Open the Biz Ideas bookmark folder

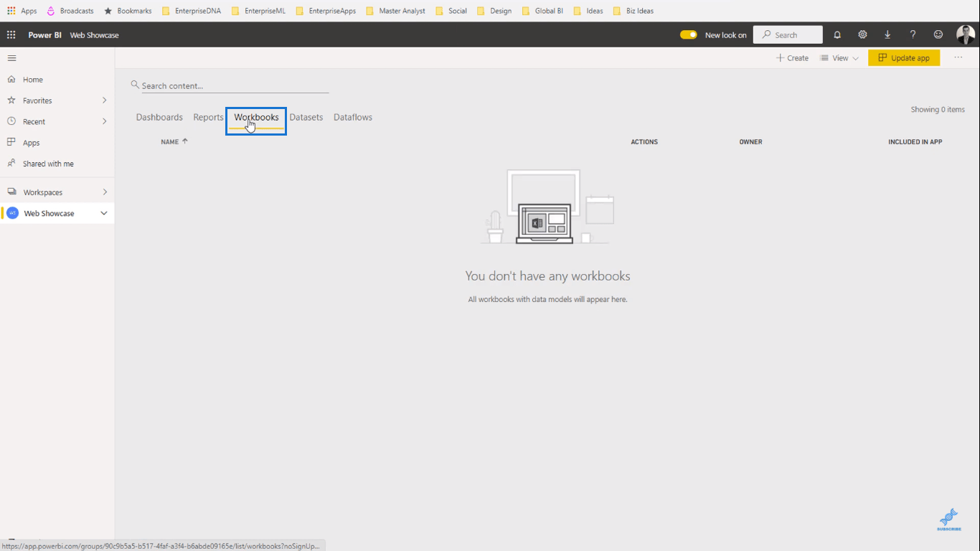click(633, 11)
